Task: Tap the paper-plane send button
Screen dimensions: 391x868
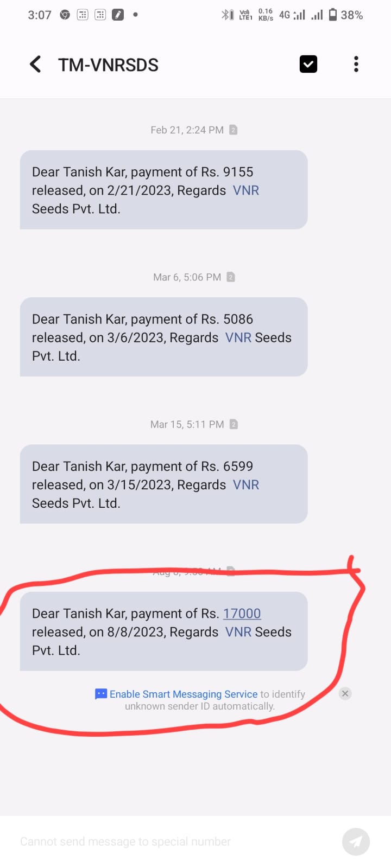Action: click(x=356, y=841)
